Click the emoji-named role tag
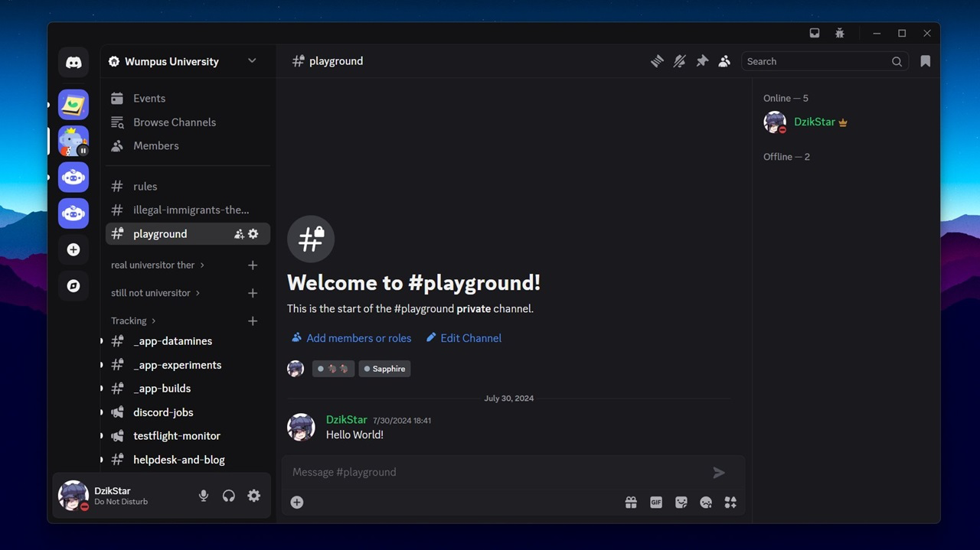The width and height of the screenshot is (980, 550). coord(333,369)
